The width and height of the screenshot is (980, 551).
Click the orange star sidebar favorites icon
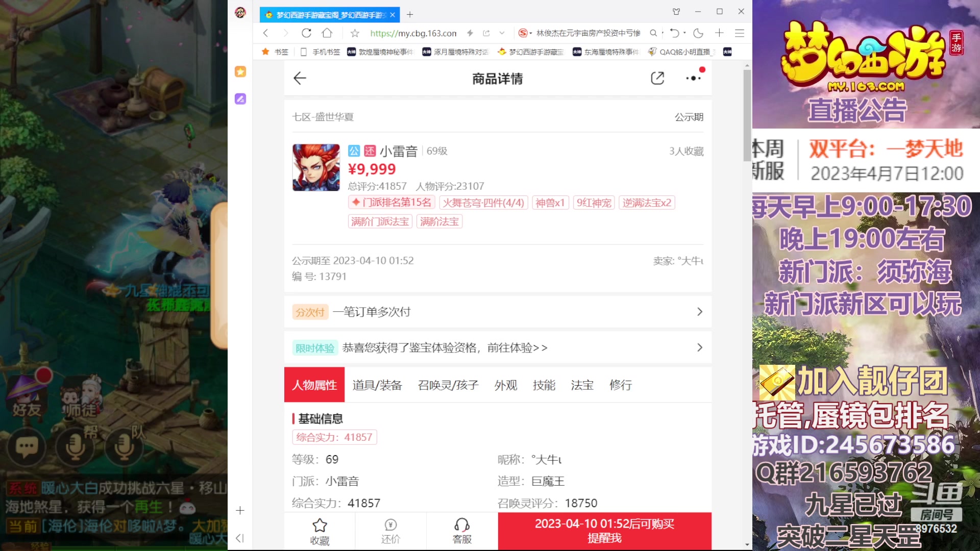(x=240, y=71)
